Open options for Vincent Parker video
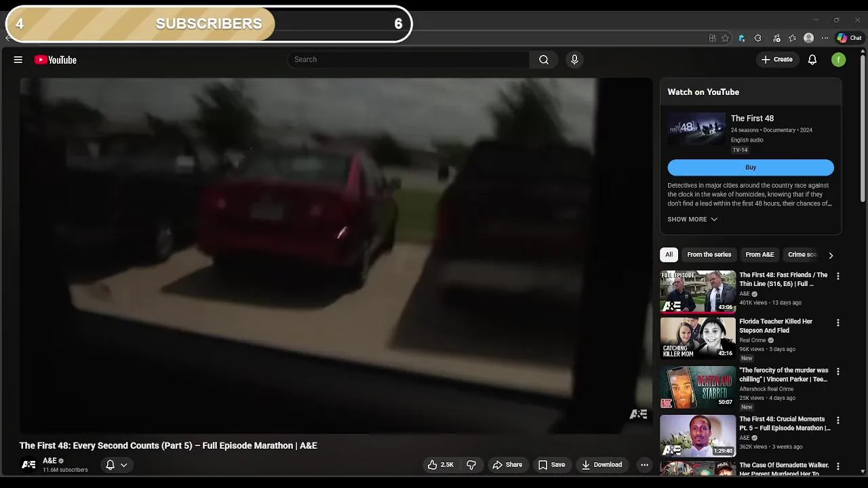The height and width of the screenshot is (488, 868). click(837, 371)
